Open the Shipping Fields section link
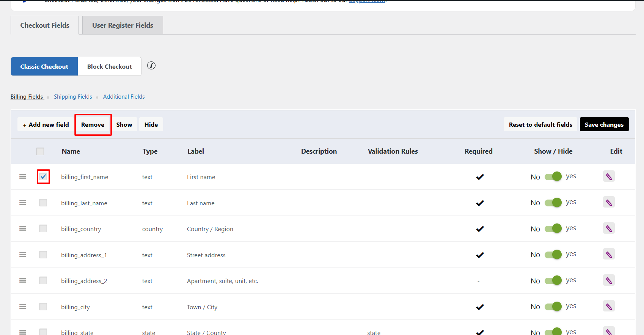The image size is (644, 335). [73, 97]
